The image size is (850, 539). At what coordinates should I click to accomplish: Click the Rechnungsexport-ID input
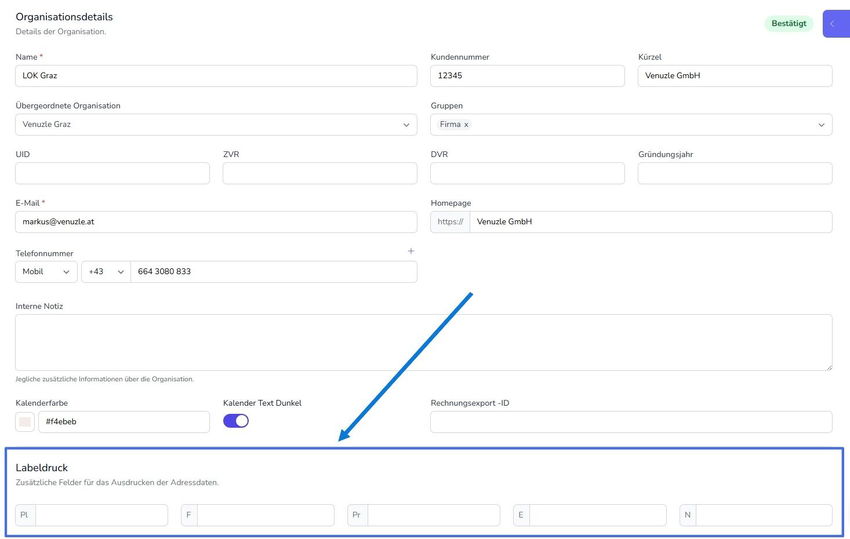[631, 422]
